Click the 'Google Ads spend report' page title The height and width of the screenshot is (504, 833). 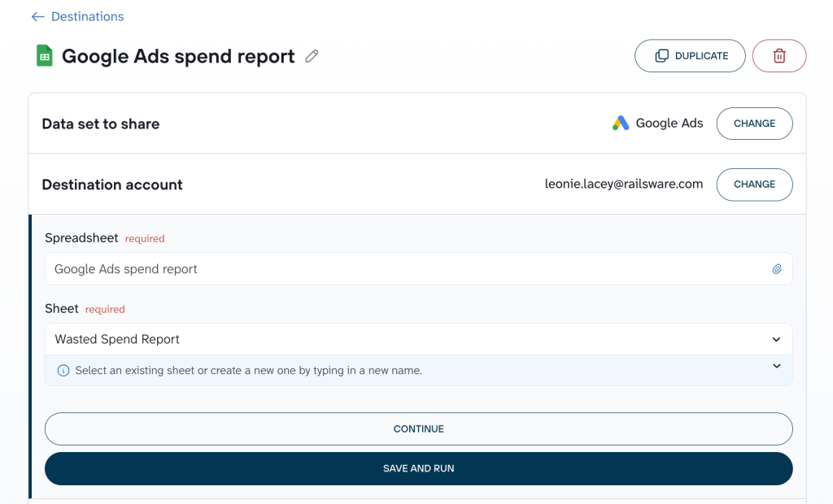pyautogui.click(x=178, y=56)
